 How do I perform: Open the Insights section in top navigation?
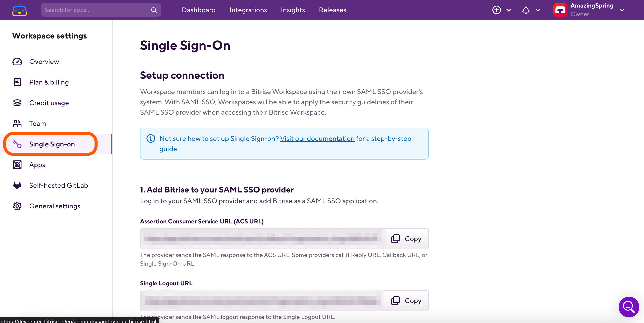293,10
